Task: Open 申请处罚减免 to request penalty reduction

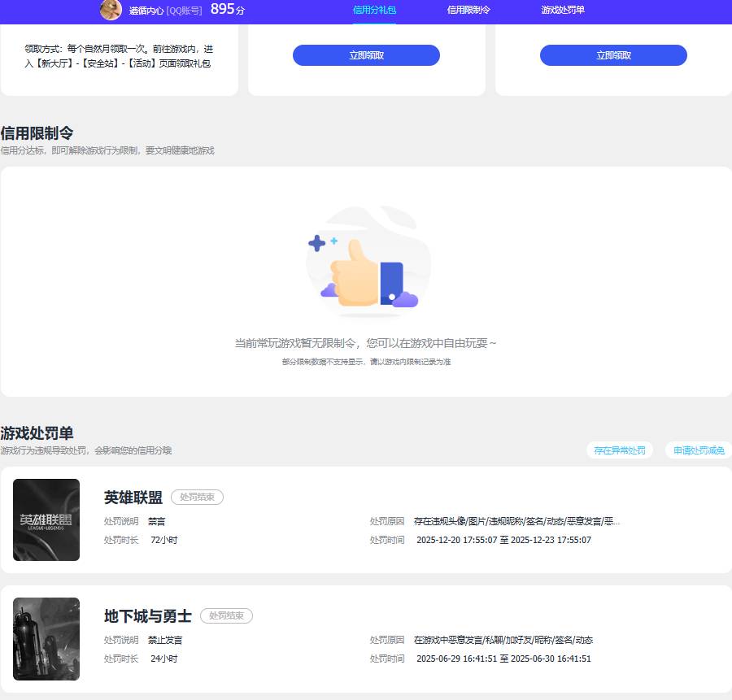Action: (697, 450)
